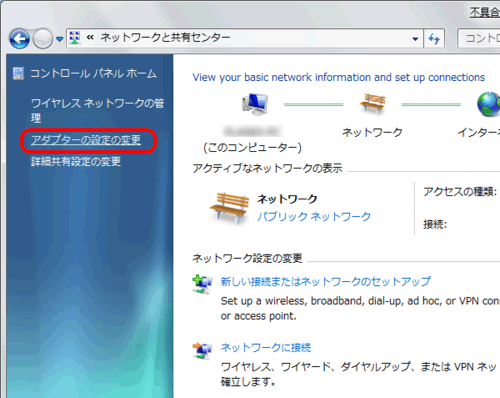Open 新しい接続またはネットワークのセットアップ link
500x398 pixels.
pyautogui.click(x=326, y=282)
